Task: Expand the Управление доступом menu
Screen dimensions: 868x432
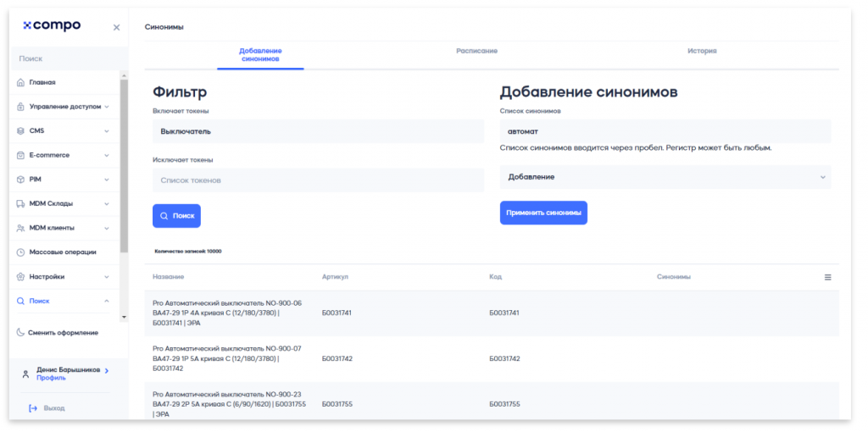Action: [x=107, y=107]
